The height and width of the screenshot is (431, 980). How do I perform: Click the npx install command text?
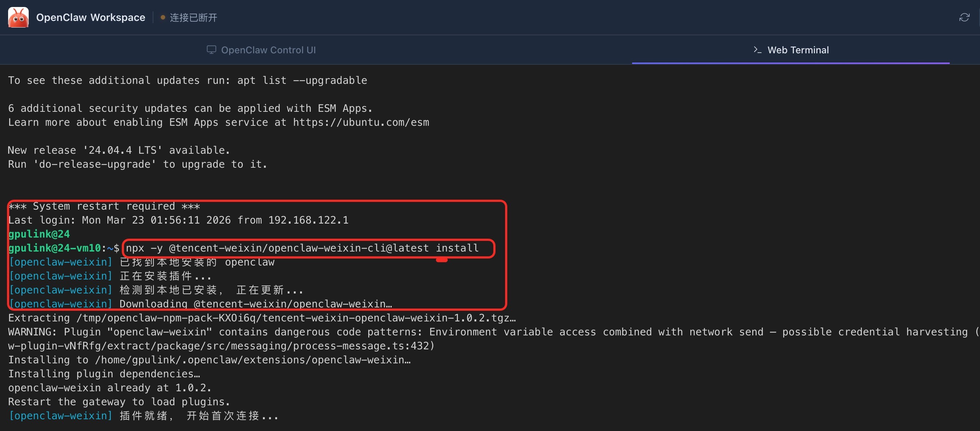pyautogui.click(x=302, y=248)
